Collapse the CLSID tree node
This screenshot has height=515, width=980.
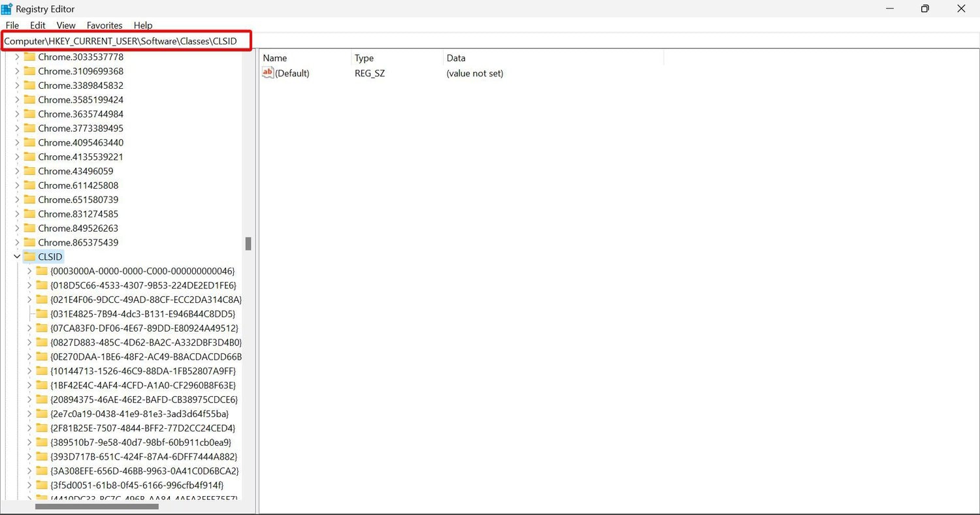(17, 257)
